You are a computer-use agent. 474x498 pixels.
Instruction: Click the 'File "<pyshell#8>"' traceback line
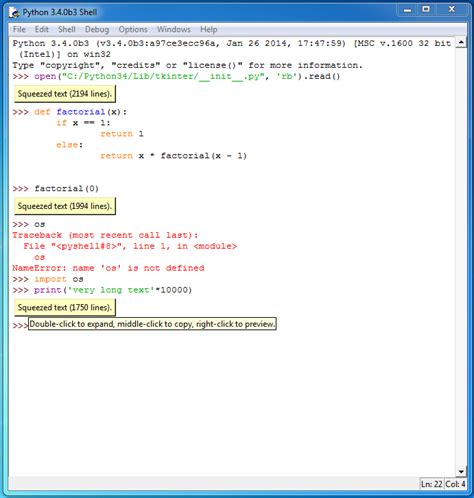130,246
